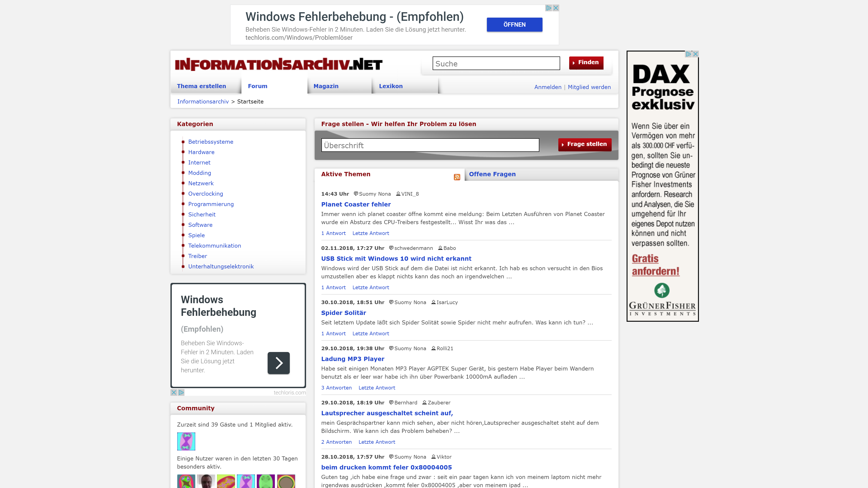Image resolution: width=868 pixels, height=488 pixels.
Task: Toggle the Mitglied werden membership option
Action: click(589, 87)
